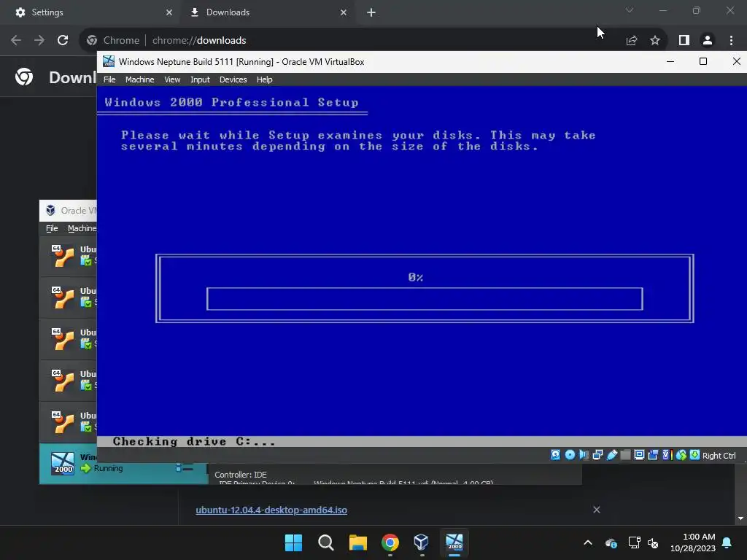Open VirtualBox Manager from taskbar
The width and height of the screenshot is (747, 560).
pos(422,542)
